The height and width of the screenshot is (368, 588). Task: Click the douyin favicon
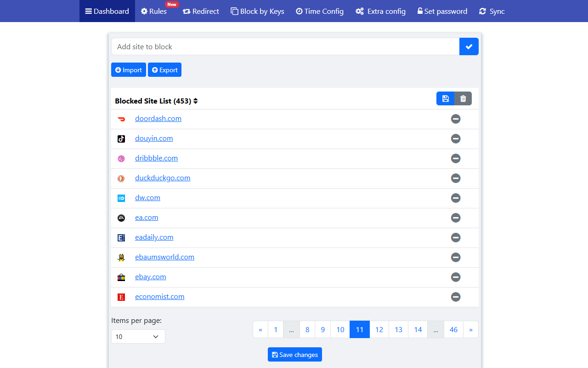(121, 139)
